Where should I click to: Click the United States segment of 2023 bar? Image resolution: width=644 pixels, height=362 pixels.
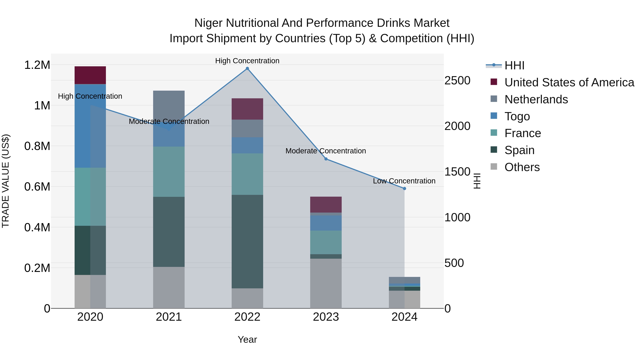pos(326,205)
